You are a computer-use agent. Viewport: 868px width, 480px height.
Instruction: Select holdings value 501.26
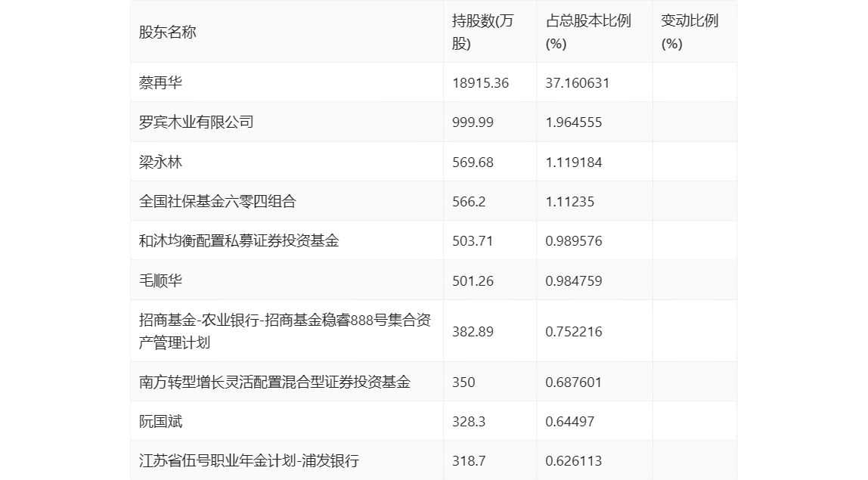point(473,280)
